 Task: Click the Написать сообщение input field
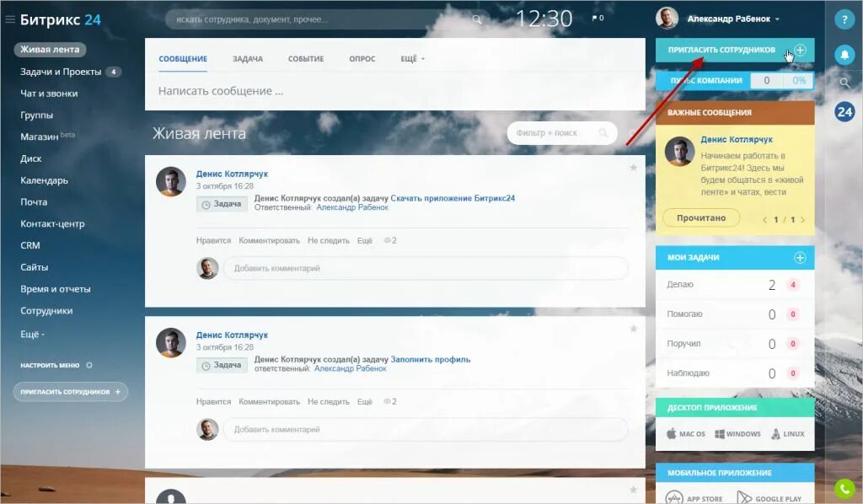click(395, 91)
